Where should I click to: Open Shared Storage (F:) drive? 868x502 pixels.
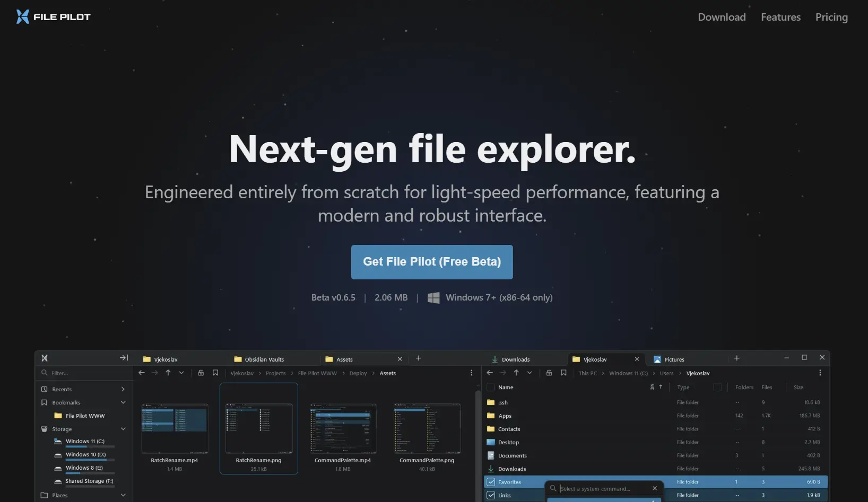(x=84, y=481)
